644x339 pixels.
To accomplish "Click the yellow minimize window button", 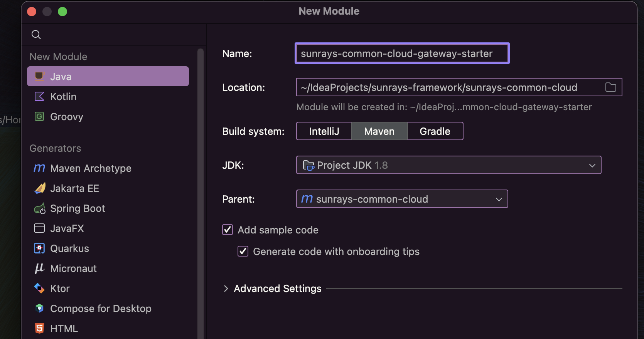I will click(x=47, y=12).
